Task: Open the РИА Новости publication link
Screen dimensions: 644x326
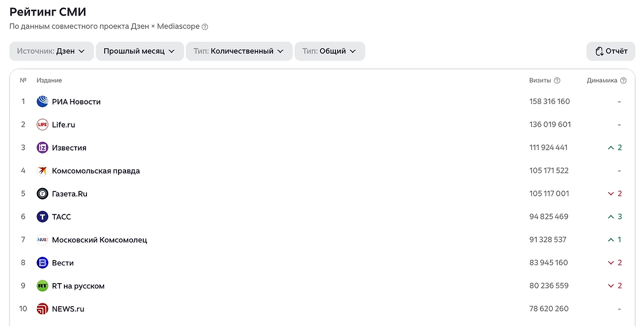Action: [76, 101]
